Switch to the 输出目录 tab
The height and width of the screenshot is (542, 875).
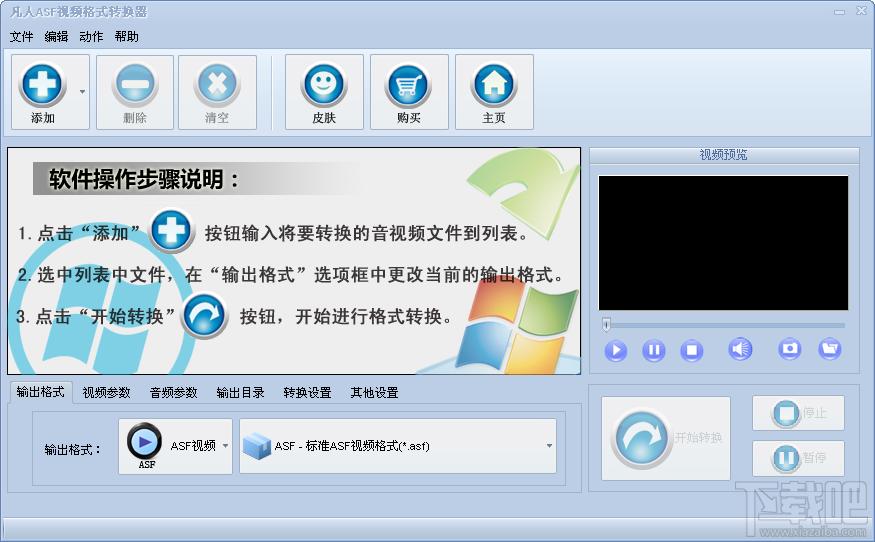coord(241,393)
